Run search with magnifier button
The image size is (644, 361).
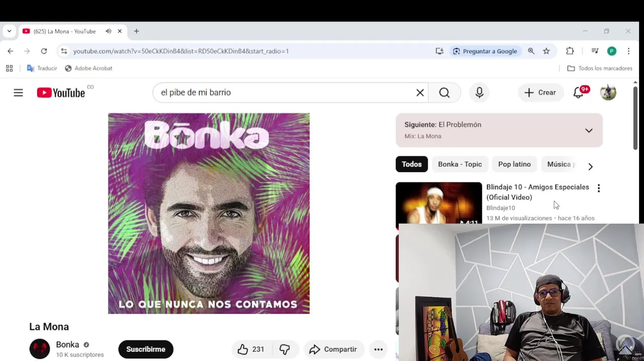[444, 93]
